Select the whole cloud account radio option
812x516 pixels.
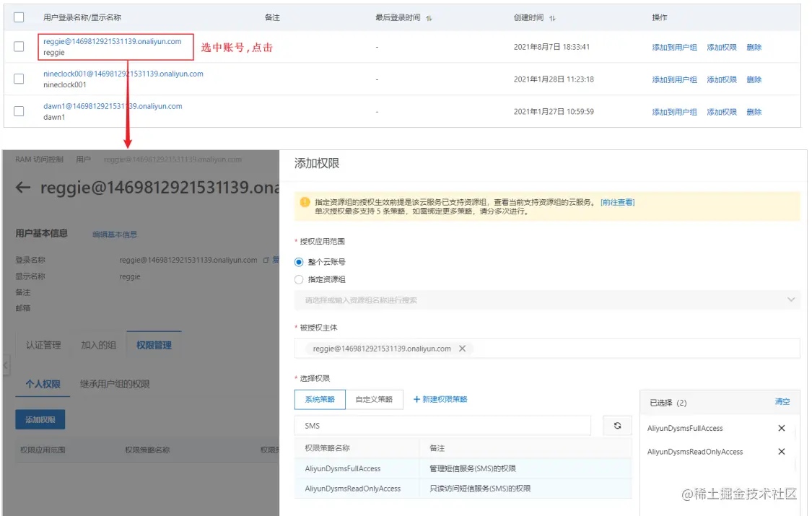point(299,262)
